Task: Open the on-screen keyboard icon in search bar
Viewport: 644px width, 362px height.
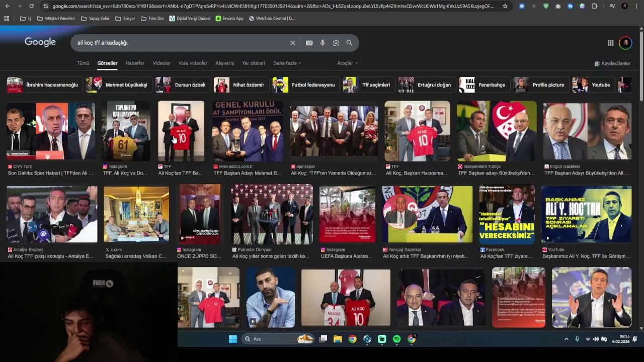Action: [x=309, y=43]
